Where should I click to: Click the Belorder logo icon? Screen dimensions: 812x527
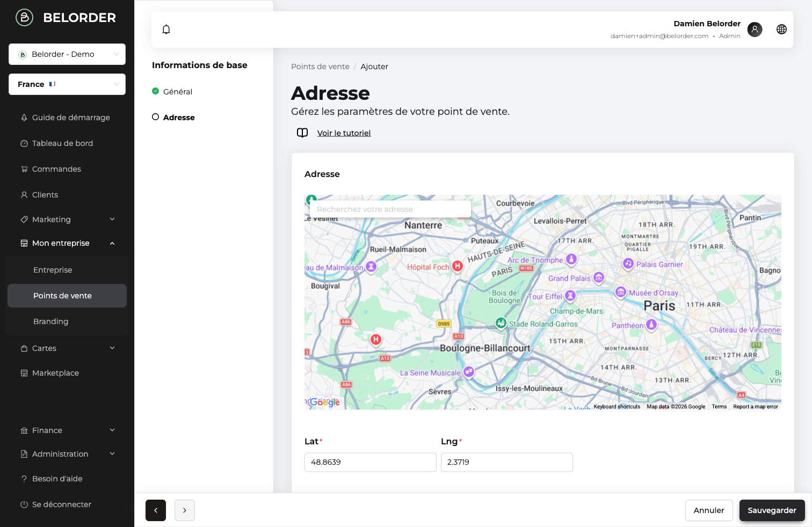click(24, 17)
